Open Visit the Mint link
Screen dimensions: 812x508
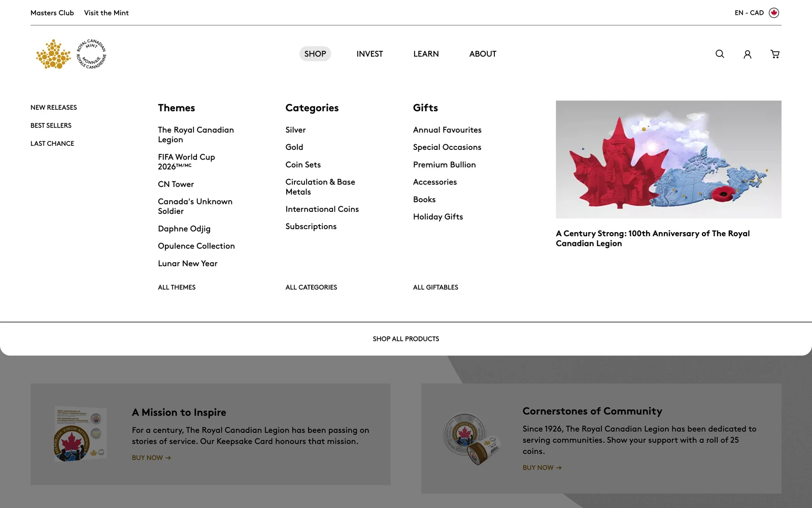[107, 13]
